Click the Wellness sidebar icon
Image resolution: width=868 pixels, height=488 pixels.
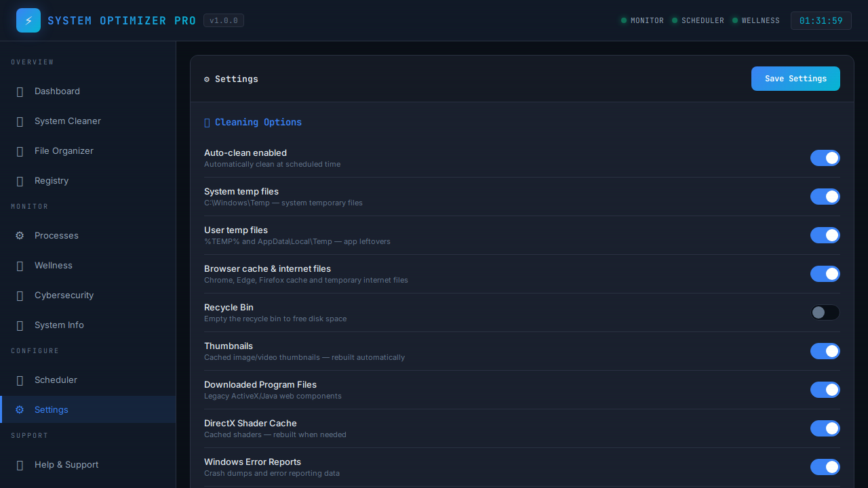point(20,266)
